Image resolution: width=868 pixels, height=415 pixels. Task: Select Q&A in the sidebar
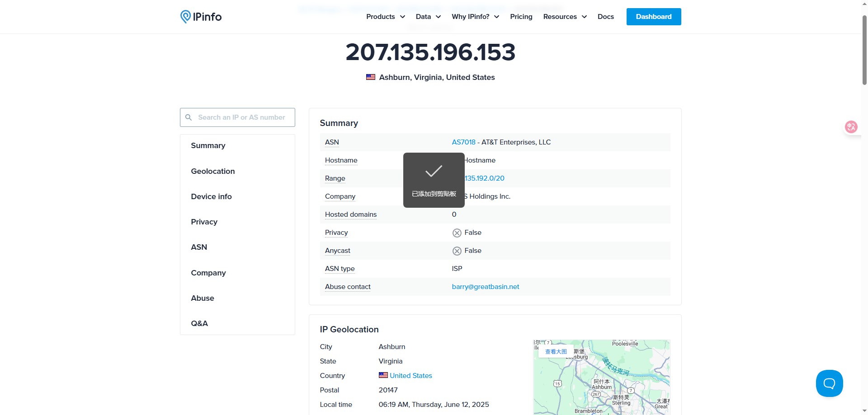pos(199,323)
